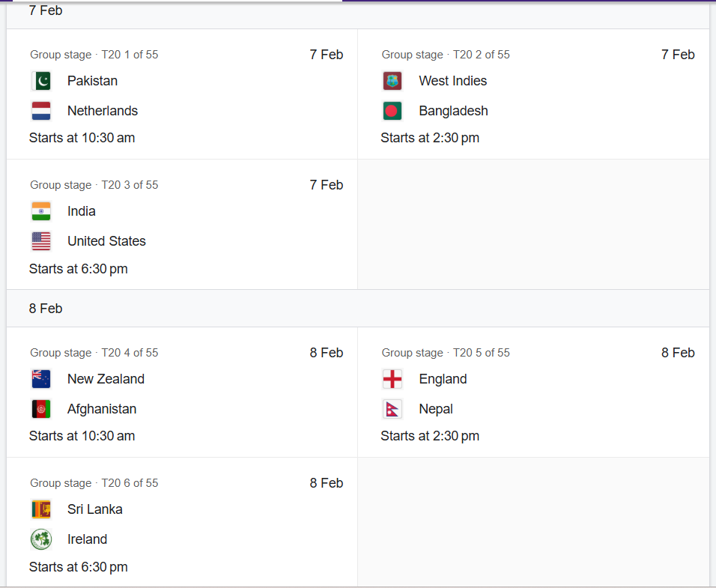
Task: Click the West Indies team logo
Action: point(392,81)
